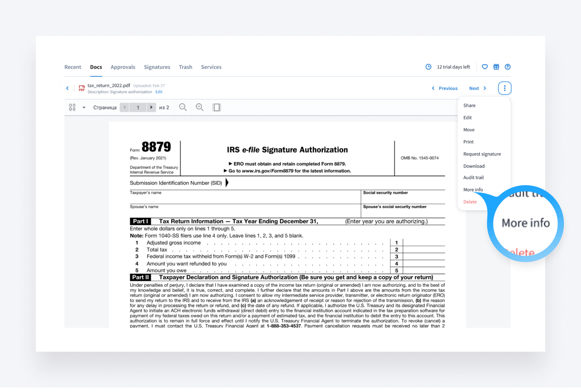Switch to the Signatures tab
This screenshot has height=392, width=581.
point(157,67)
